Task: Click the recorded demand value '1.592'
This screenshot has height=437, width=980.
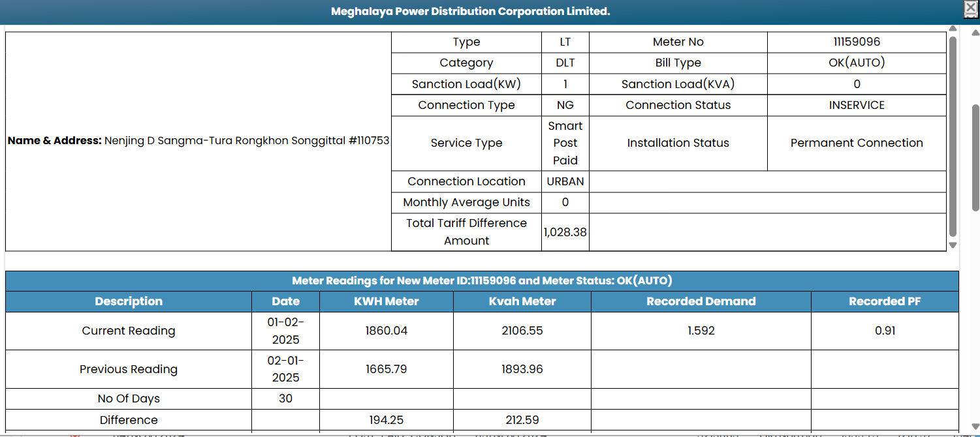Action: 701,331
